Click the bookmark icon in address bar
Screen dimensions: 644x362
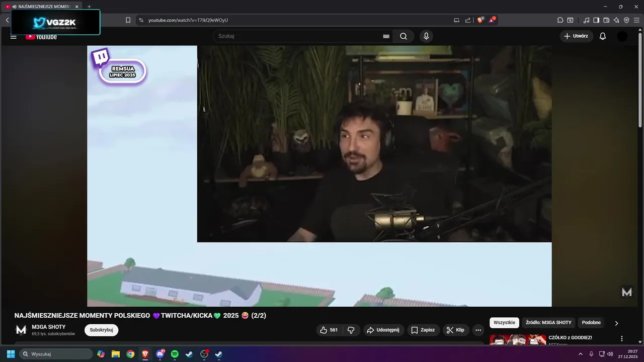coord(128,20)
